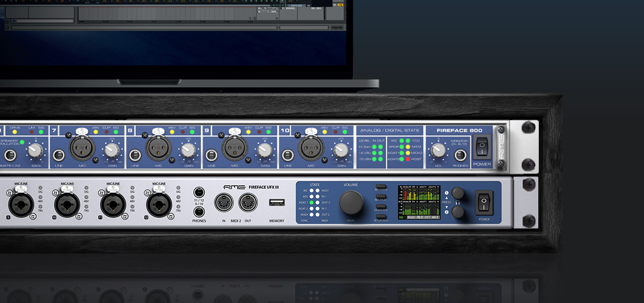
Task: Click the MIDI 2 OUT socket
Action: pos(247,203)
